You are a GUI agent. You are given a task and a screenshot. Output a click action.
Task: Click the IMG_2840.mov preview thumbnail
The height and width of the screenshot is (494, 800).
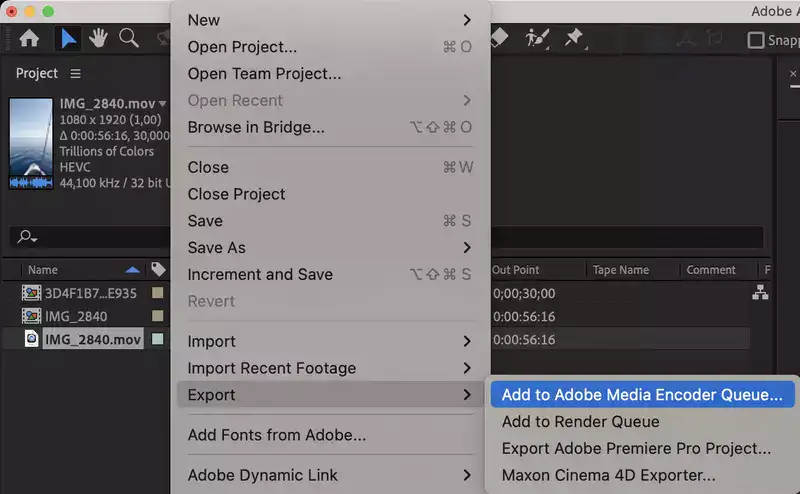click(31, 143)
